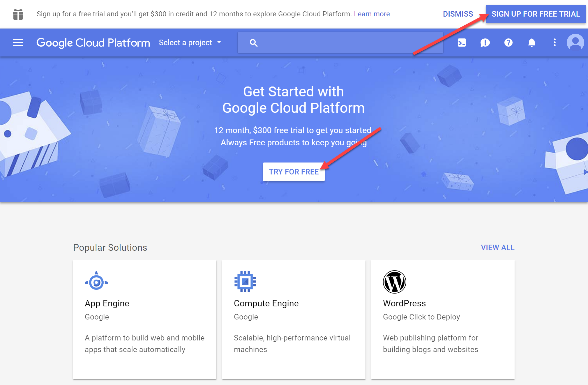This screenshot has height=385, width=588.
Task: Click 'Web publishing platform for' description
Action: pos(430,344)
